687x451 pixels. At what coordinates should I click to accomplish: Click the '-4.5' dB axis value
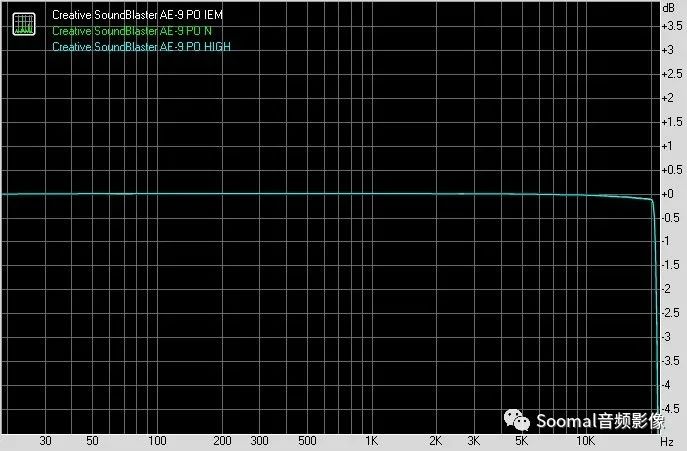point(671,408)
